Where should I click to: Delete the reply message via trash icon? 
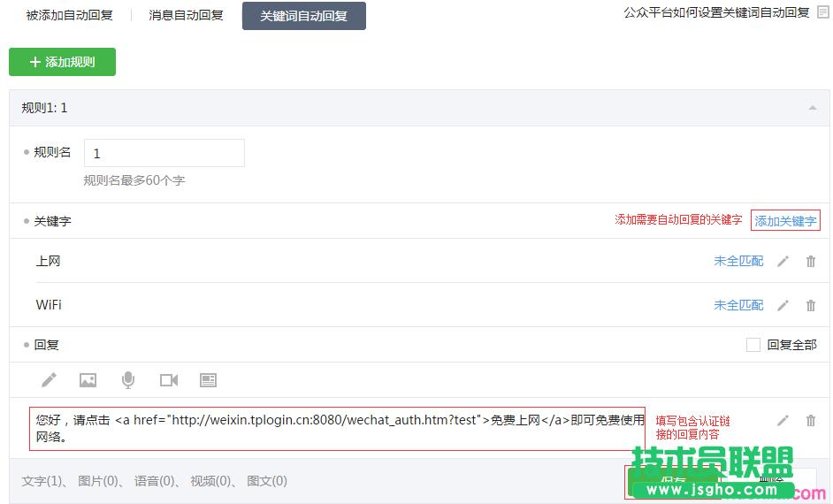point(811,421)
